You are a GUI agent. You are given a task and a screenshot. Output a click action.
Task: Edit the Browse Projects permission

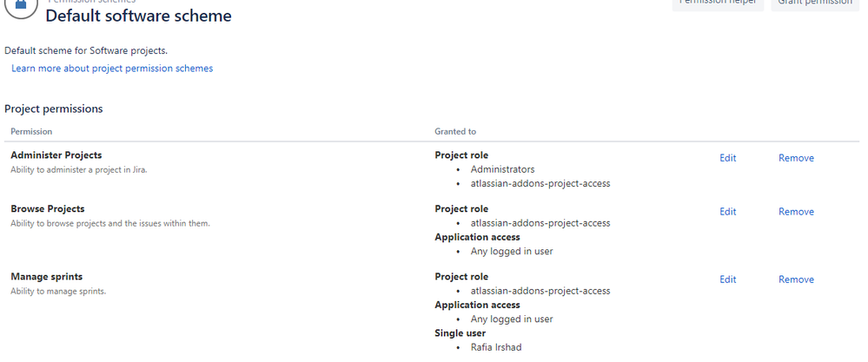728,212
